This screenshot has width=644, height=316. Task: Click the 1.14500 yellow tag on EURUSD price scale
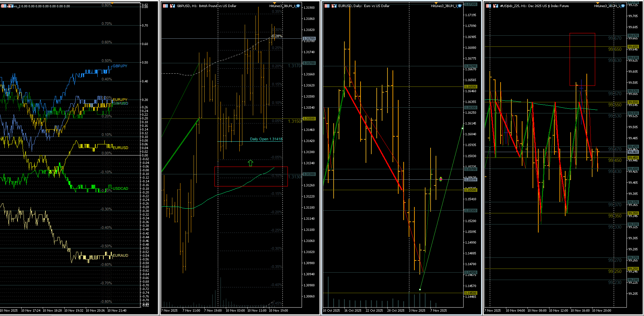click(x=471, y=293)
